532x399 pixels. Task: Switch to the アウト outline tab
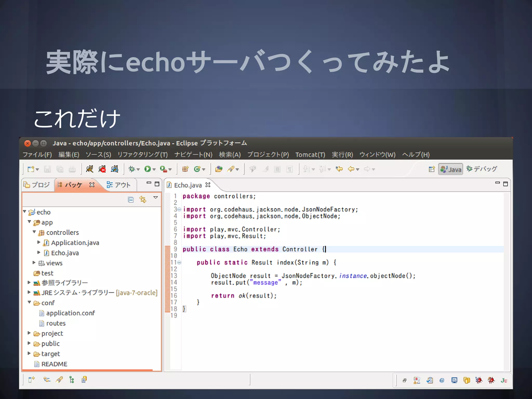pyautogui.click(x=118, y=185)
